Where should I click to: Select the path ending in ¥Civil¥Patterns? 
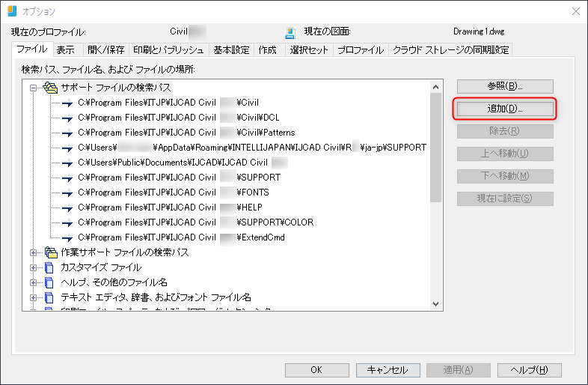click(x=186, y=133)
